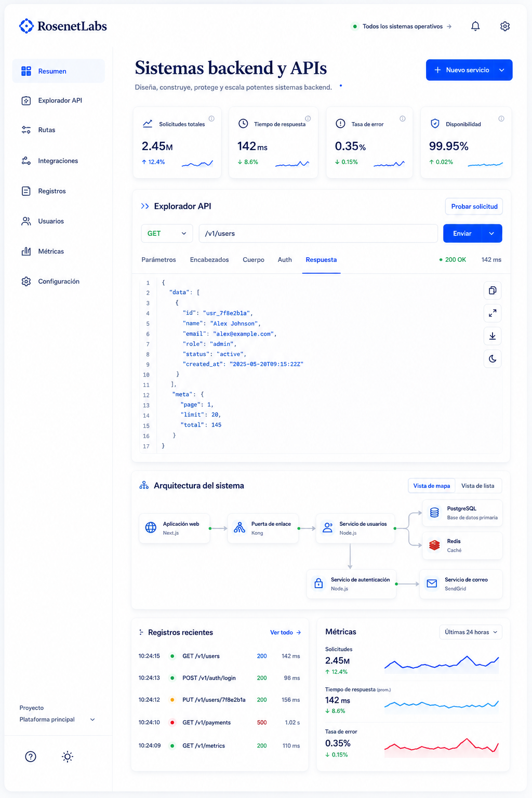Toggle theme with sun icon at bottom
532x798 pixels.
coord(68,756)
